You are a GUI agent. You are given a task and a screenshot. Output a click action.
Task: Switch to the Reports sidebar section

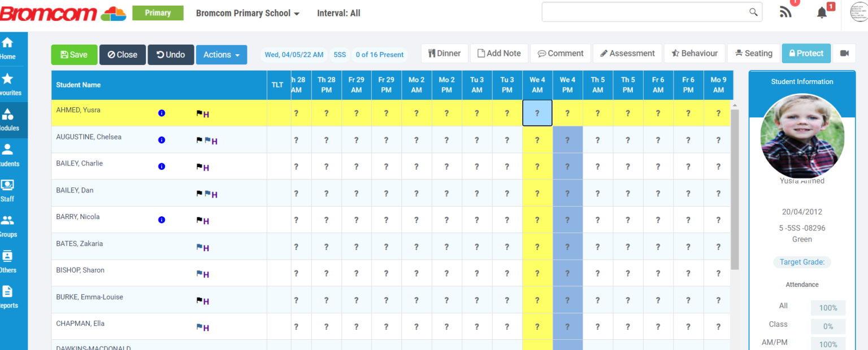click(9, 298)
